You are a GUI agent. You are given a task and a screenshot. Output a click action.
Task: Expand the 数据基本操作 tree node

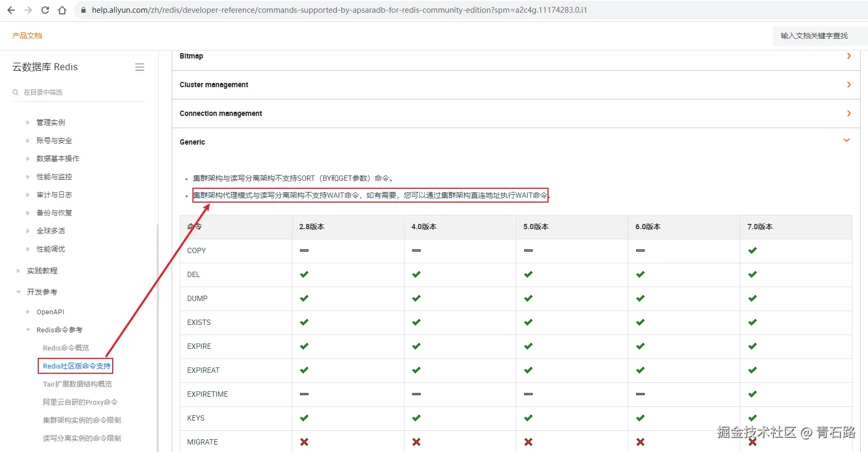tap(28, 158)
